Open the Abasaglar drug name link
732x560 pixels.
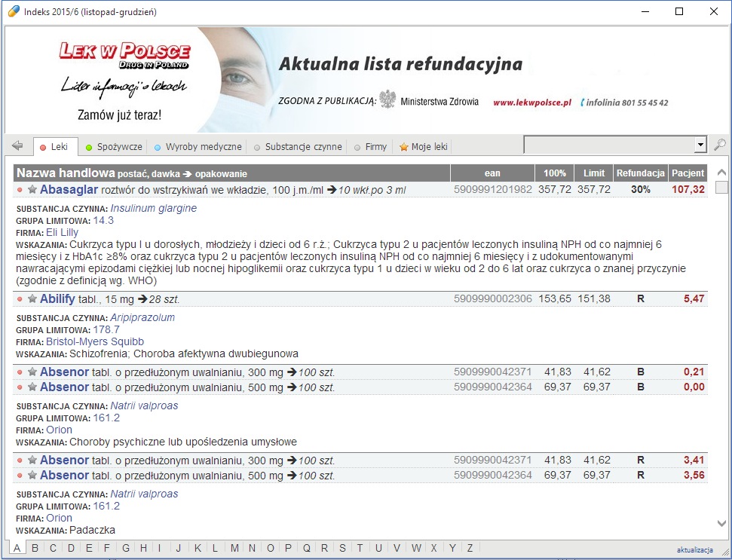(69, 189)
